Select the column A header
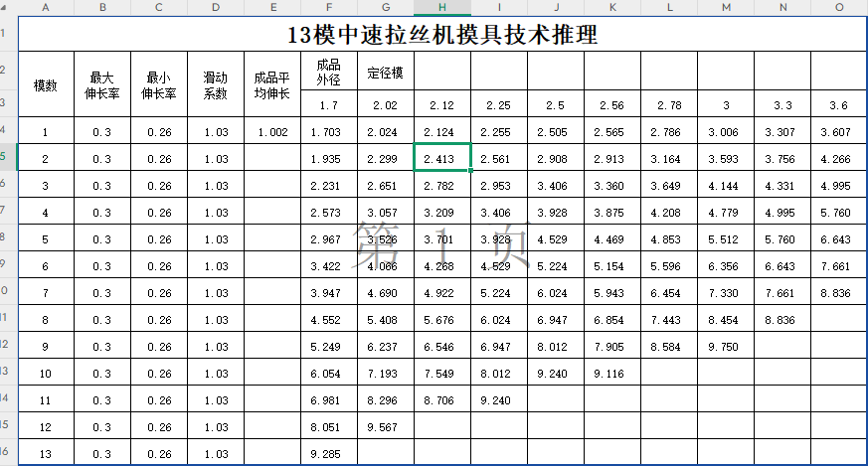868x466 pixels. coord(46,7)
